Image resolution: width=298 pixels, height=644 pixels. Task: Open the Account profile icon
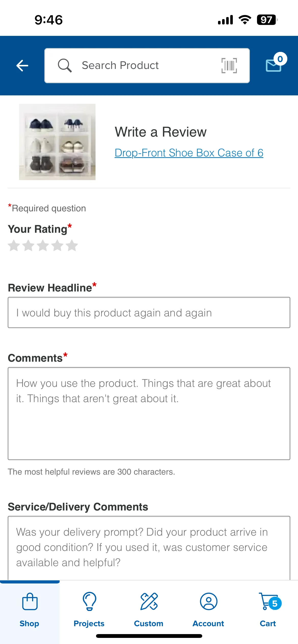point(209,601)
